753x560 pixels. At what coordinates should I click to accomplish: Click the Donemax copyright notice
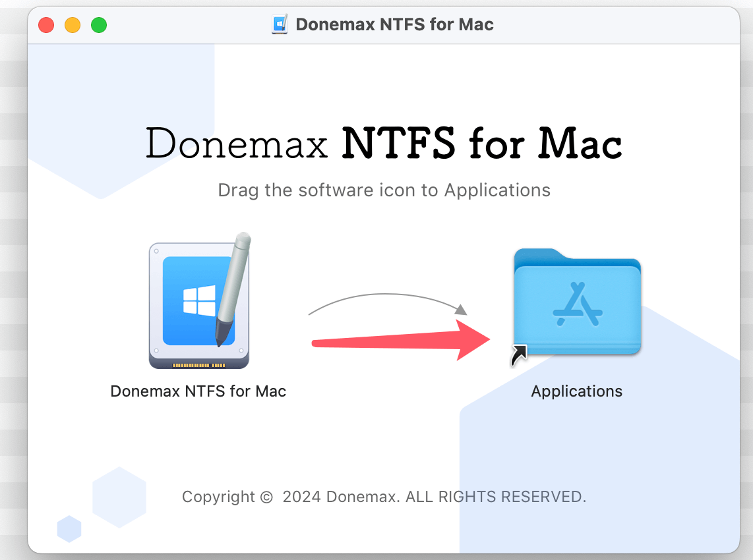coord(384,497)
